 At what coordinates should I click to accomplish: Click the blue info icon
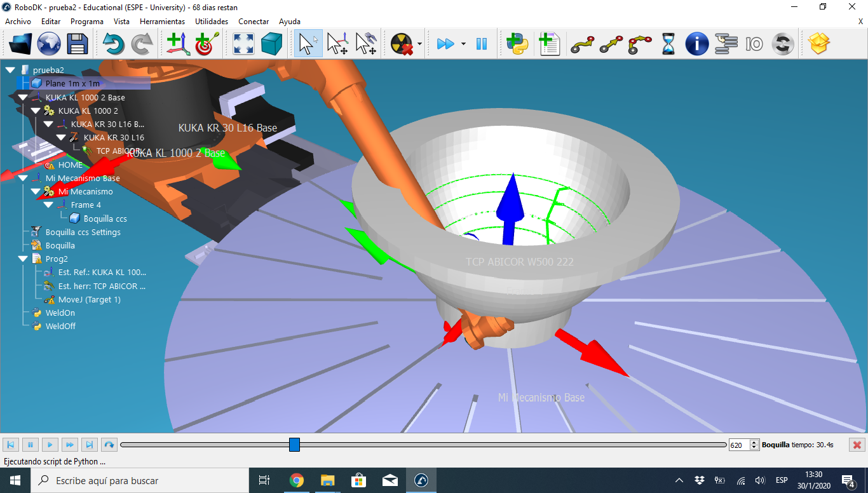(696, 44)
